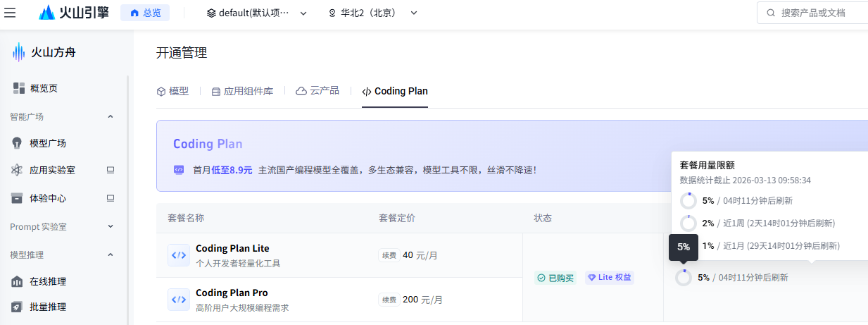Image resolution: width=868 pixels, height=325 pixels.
Task: Click 个人开发者轻量化工具 description
Action: [238, 264]
